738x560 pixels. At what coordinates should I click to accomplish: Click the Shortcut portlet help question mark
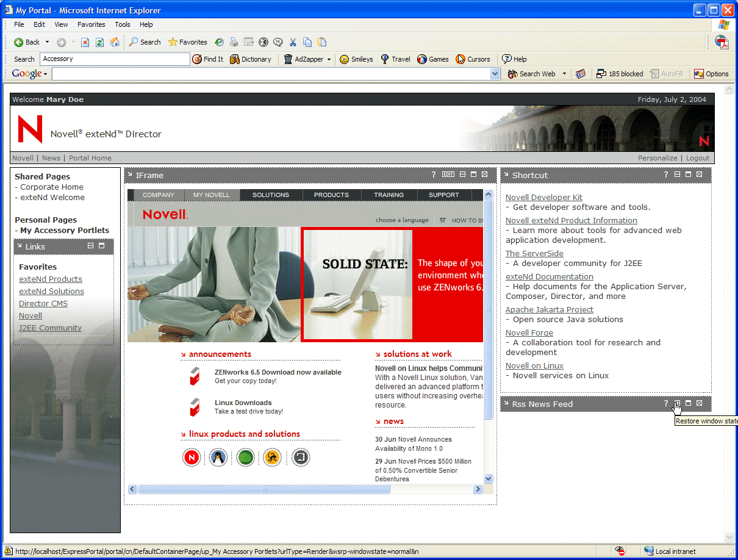tap(666, 175)
